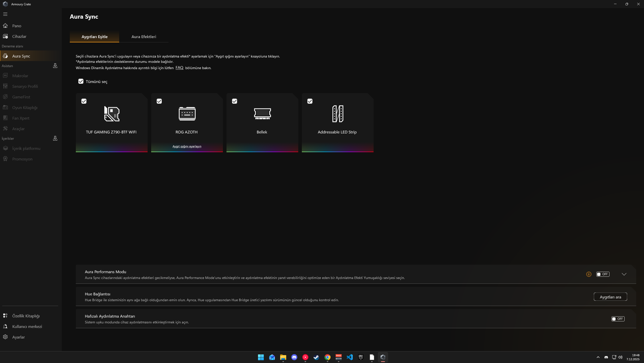Click the Aygıtları ara button
The image size is (644, 363).
[610, 297]
